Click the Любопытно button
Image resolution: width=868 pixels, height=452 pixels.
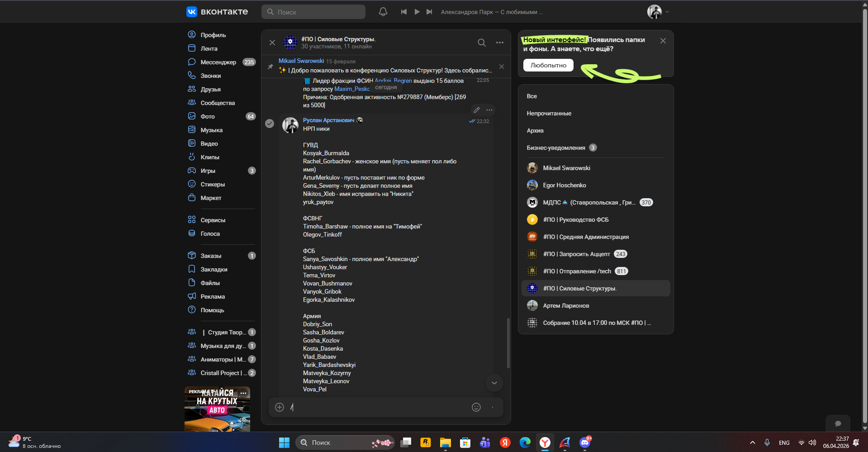click(x=548, y=65)
